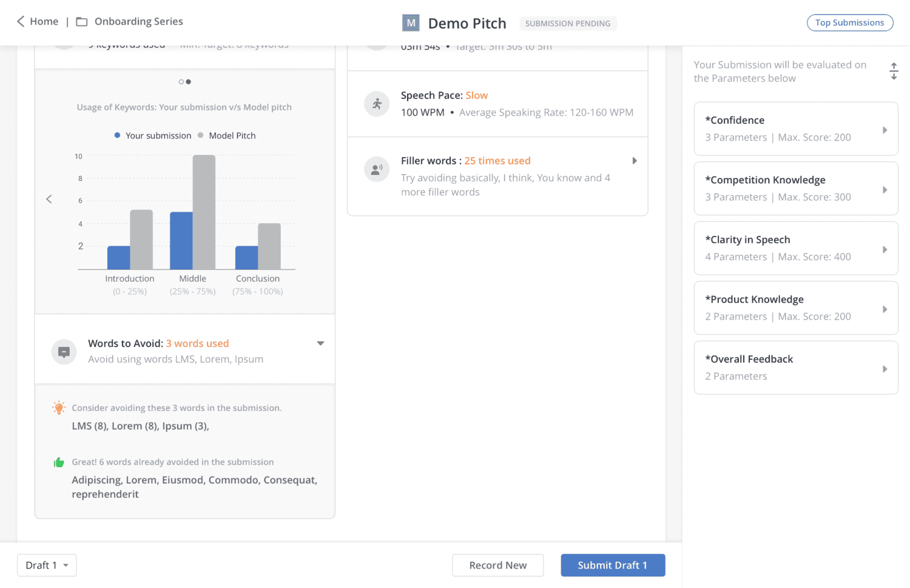Click the lightbulb tip icon
910x588 pixels.
click(59, 408)
